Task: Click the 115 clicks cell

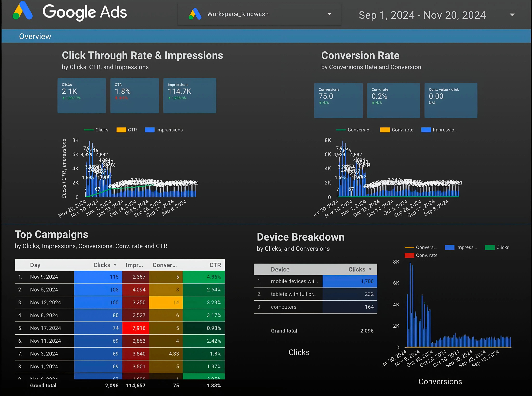Action: point(98,277)
